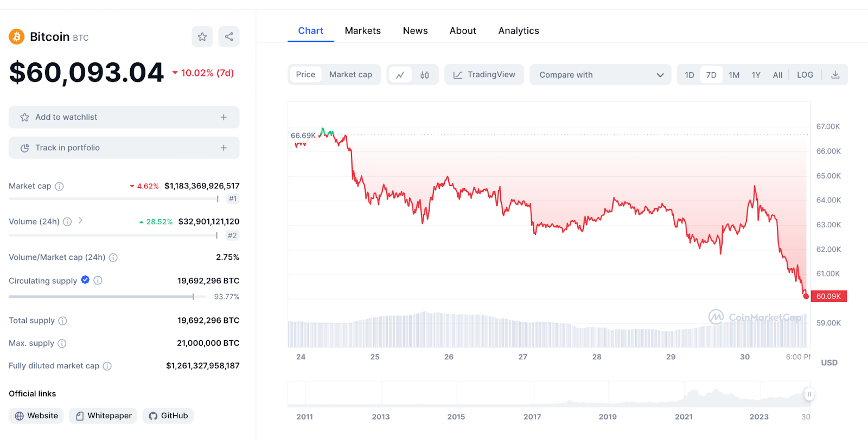Click the pie chart icon in Track in portfolio
The height and width of the screenshot is (440, 868).
24,148
